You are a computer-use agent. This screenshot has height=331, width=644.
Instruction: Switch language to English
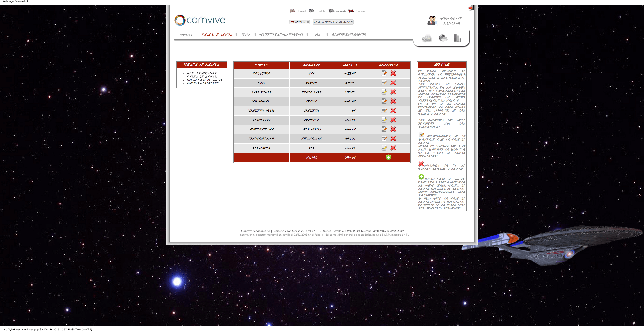[321, 11]
